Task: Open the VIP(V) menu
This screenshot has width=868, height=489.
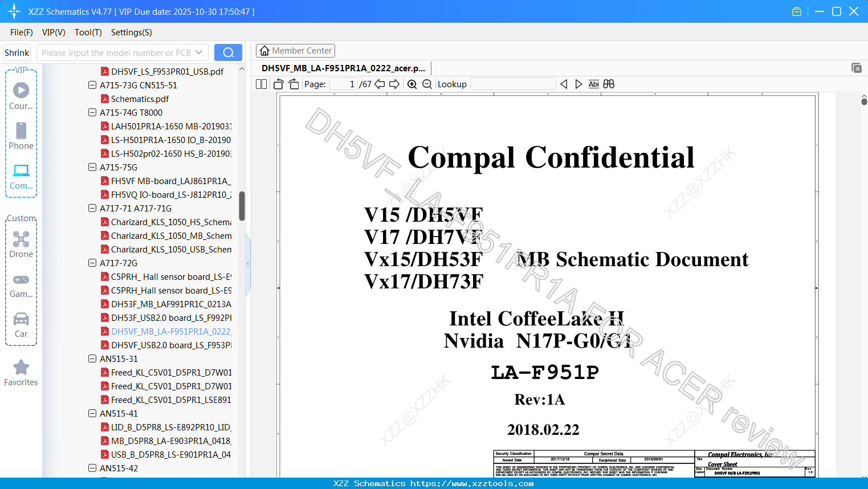Action: coord(54,32)
